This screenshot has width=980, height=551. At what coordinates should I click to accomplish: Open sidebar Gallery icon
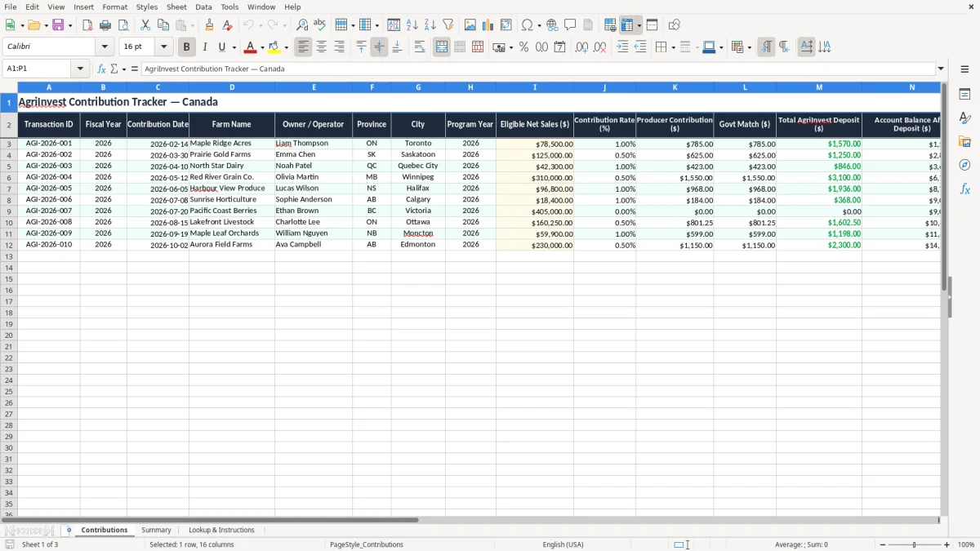pyautogui.click(x=964, y=141)
